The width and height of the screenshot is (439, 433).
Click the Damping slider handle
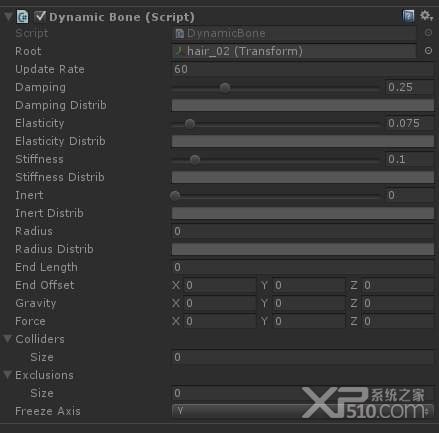[225, 87]
